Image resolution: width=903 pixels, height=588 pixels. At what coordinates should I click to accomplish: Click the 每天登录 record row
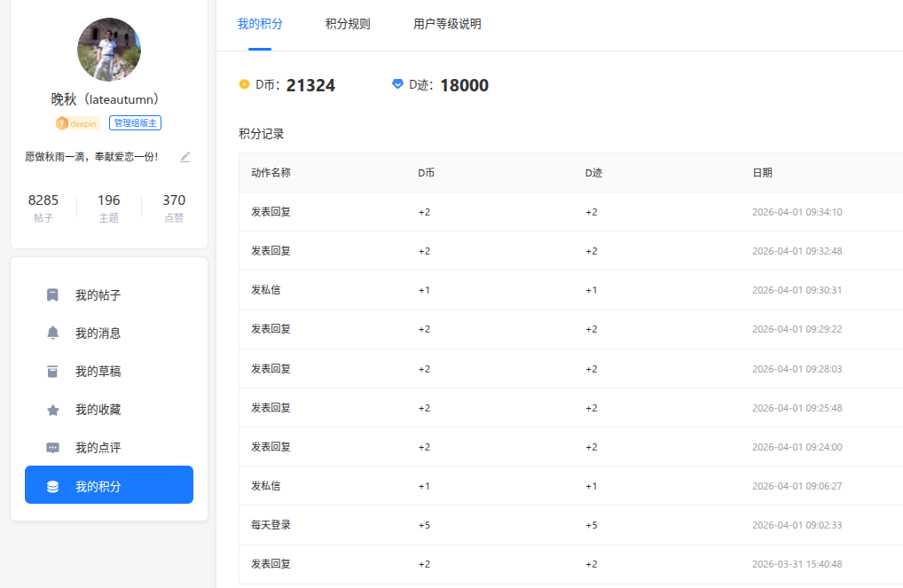point(568,525)
